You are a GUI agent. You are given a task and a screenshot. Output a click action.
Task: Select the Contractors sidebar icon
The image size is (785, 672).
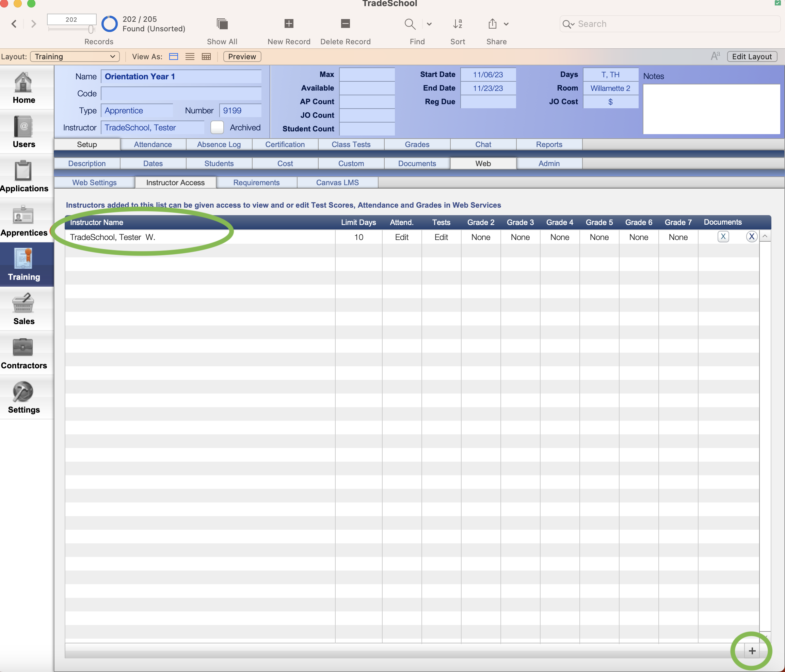tap(23, 352)
